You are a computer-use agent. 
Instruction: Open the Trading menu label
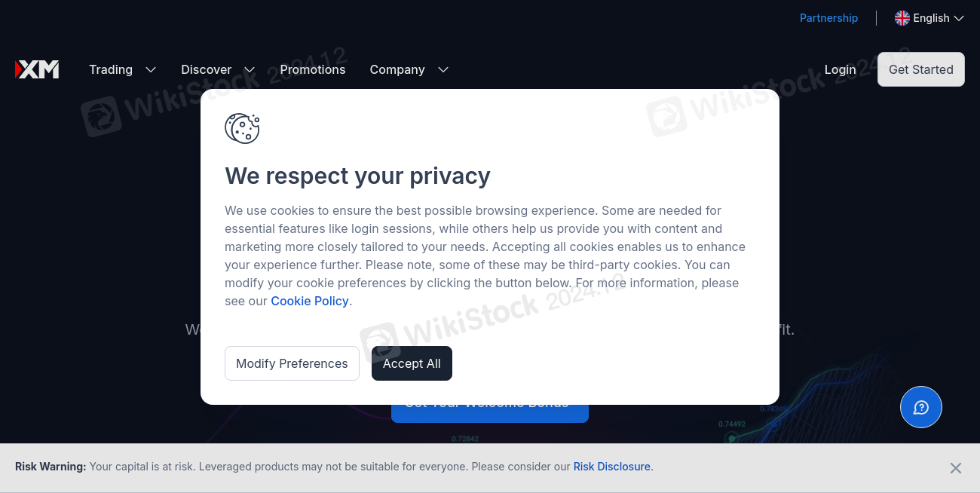pyautogui.click(x=111, y=69)
